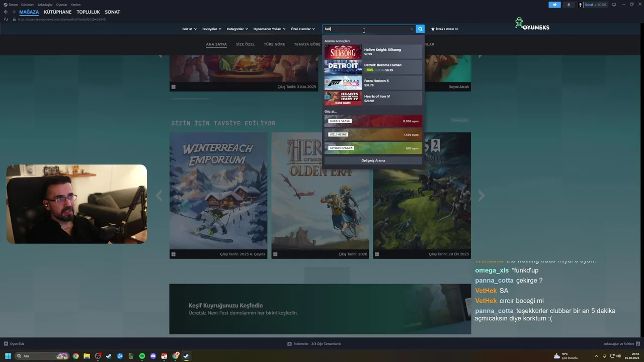
Task: Open Discord from the taskbar
Action: click(x=153, y=356)
